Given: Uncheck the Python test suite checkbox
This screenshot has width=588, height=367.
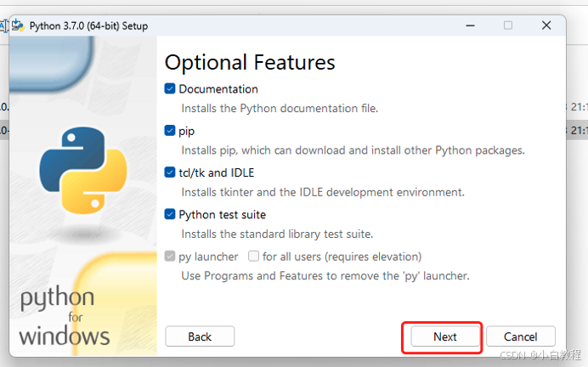Looking at the screenshot, I should 170,214.
